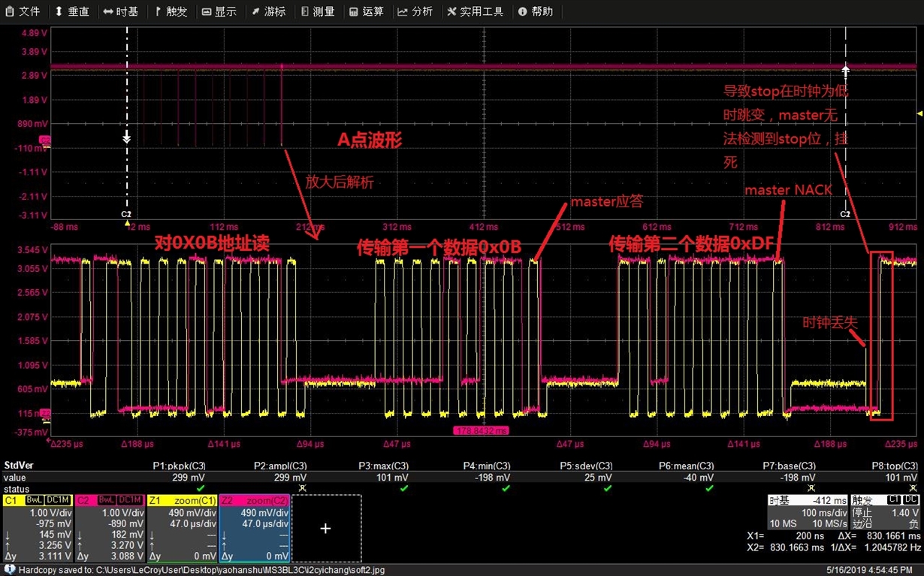Click the DC coupling badge in trigger box

pos(911,499)
